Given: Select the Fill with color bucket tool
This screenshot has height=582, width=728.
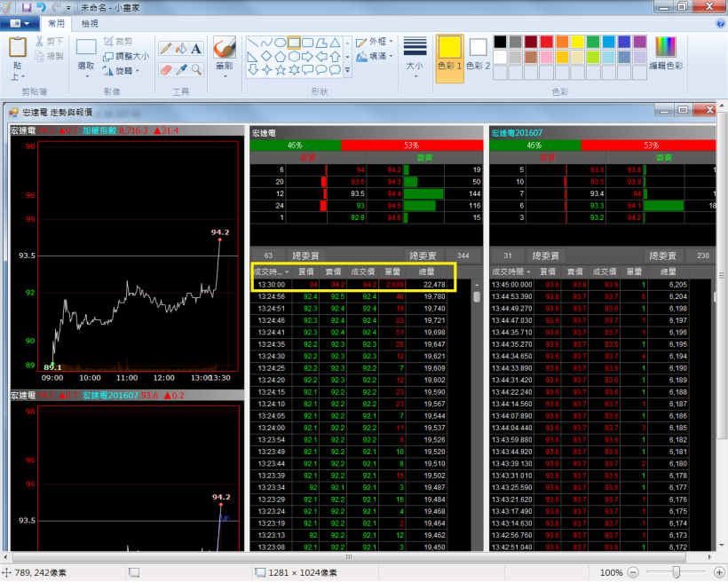Looking at the screenshot, I should [181, 48].
